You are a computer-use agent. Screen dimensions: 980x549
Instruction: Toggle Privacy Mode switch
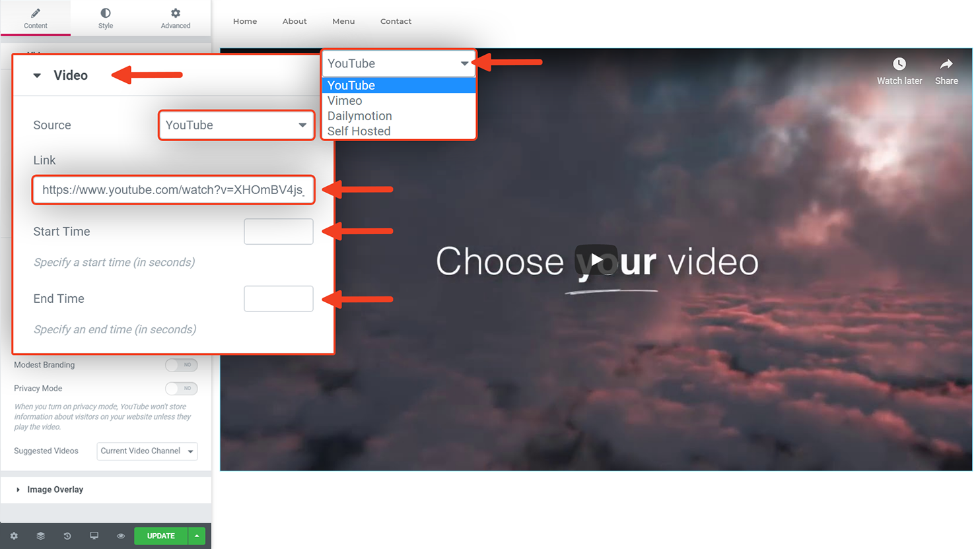181,389
